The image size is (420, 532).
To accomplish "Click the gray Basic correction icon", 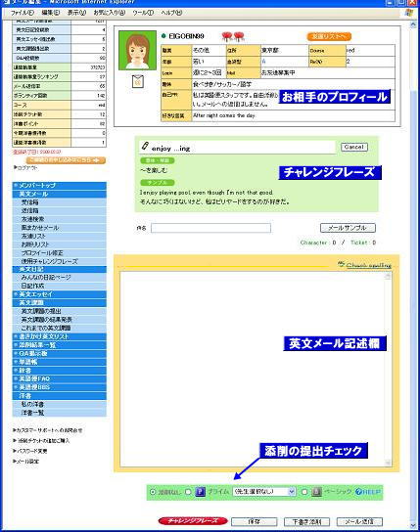I will (x=316, y=492).
